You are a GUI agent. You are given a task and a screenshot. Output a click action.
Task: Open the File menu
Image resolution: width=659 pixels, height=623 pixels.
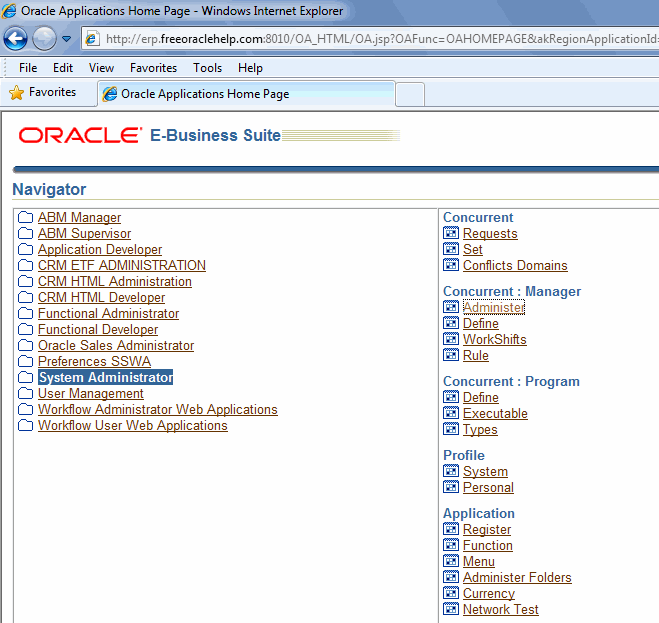click(28, 68)
